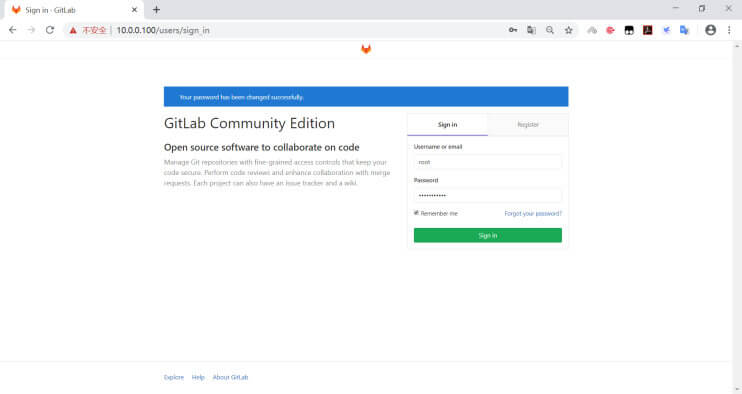
Task: Open the Explore footer link
Action: coord(174,377)
